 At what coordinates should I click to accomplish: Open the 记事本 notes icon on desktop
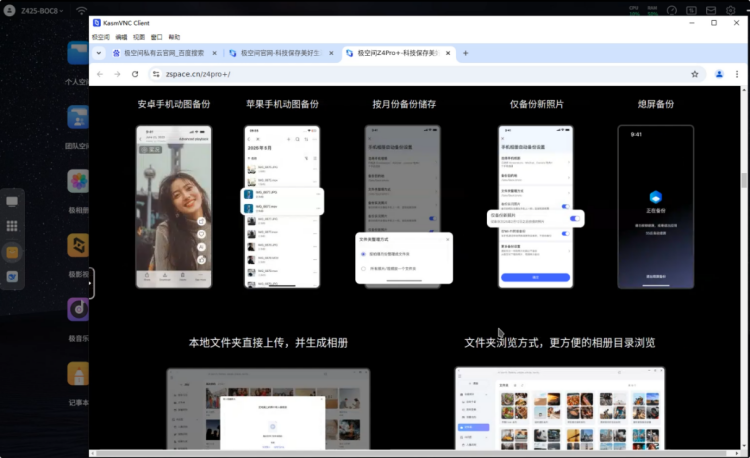[x=78, y=375]
